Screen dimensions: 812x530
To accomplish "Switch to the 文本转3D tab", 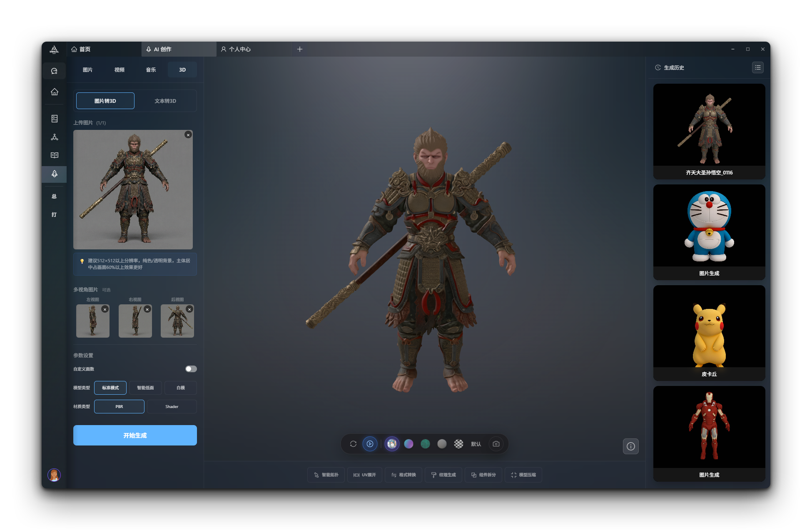I will (165, 100).
